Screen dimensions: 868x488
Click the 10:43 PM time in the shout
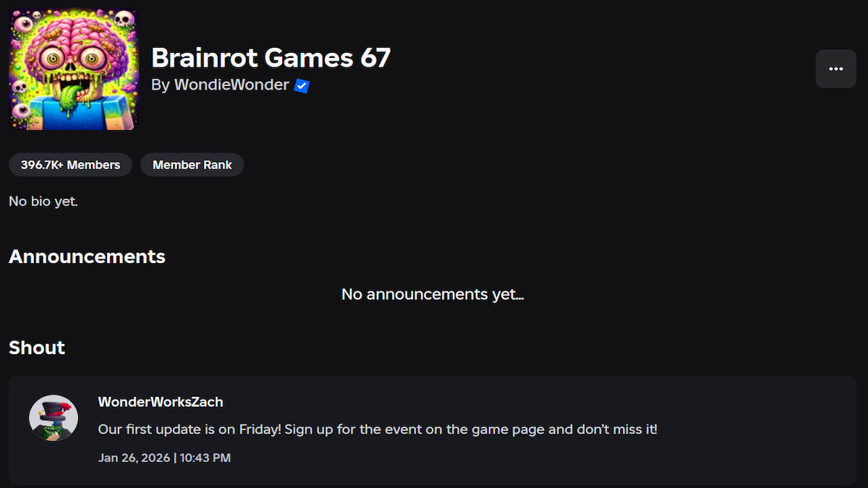[x=205, y=458]
